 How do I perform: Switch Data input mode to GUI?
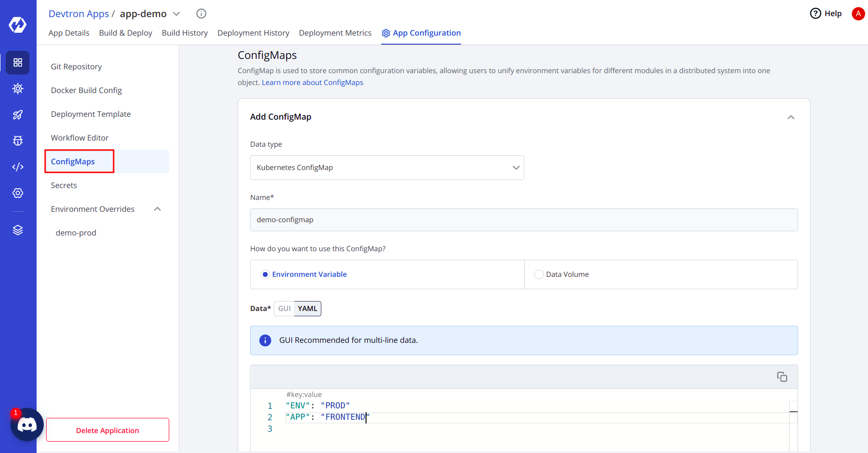[x=284, y=308]
